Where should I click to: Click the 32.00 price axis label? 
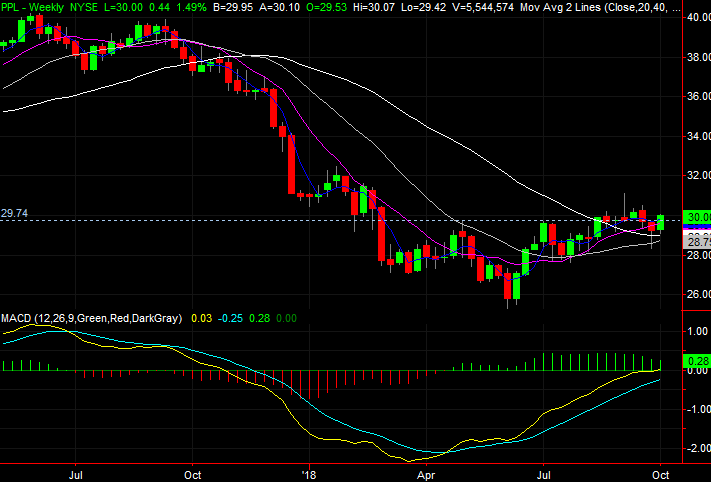coord(698,175)
